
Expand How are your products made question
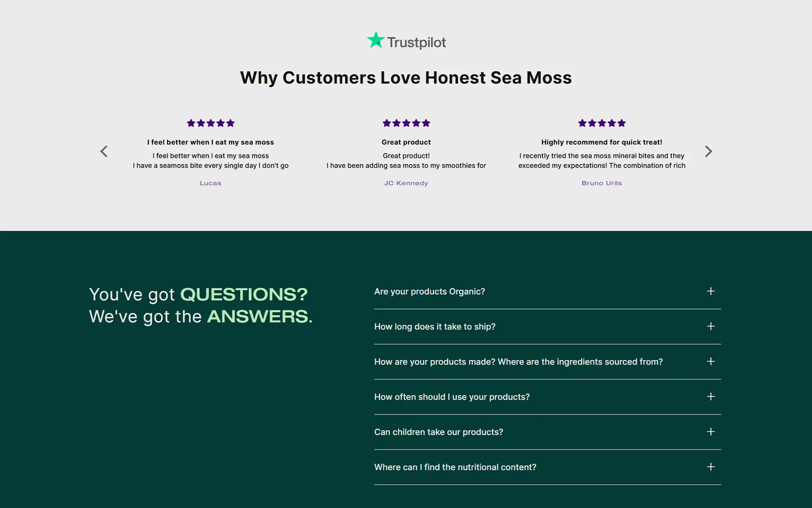(547, 362)
